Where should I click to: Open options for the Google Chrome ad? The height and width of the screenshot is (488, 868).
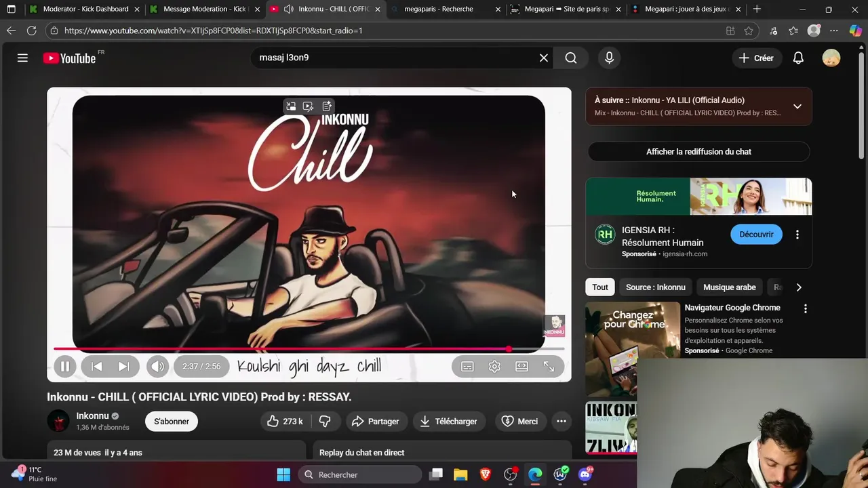(x=806, y=309)
